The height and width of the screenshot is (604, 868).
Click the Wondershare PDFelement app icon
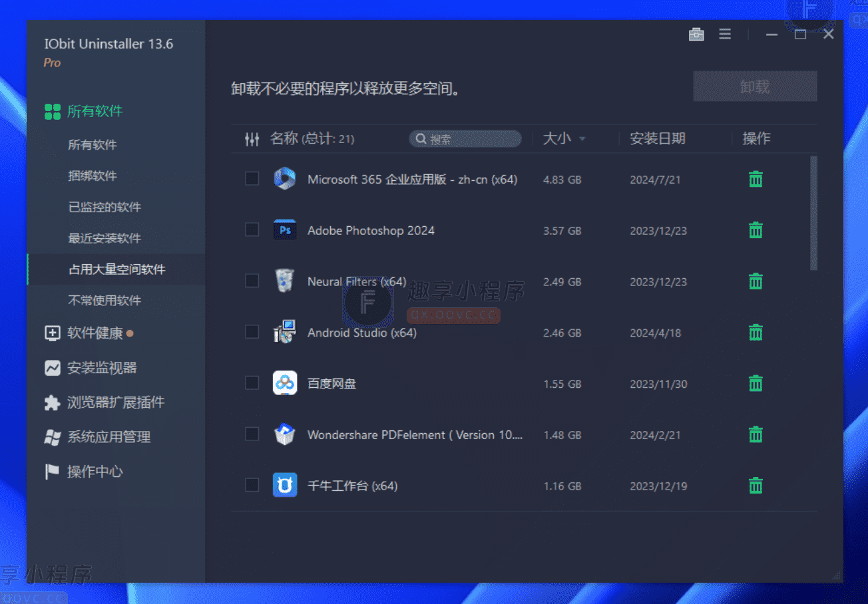tap(285, 434)
